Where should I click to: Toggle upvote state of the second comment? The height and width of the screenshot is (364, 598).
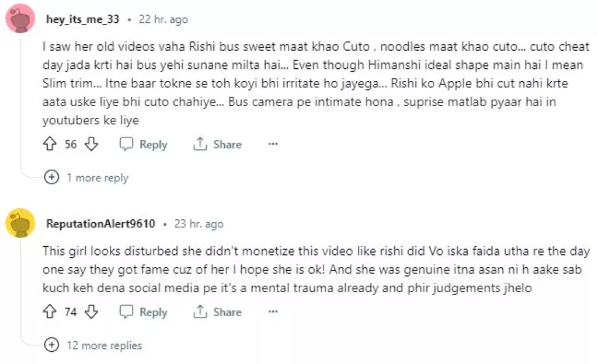point(50,312)
